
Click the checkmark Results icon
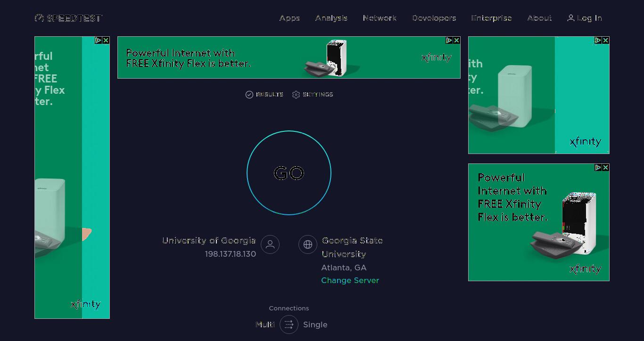[249, 95]
